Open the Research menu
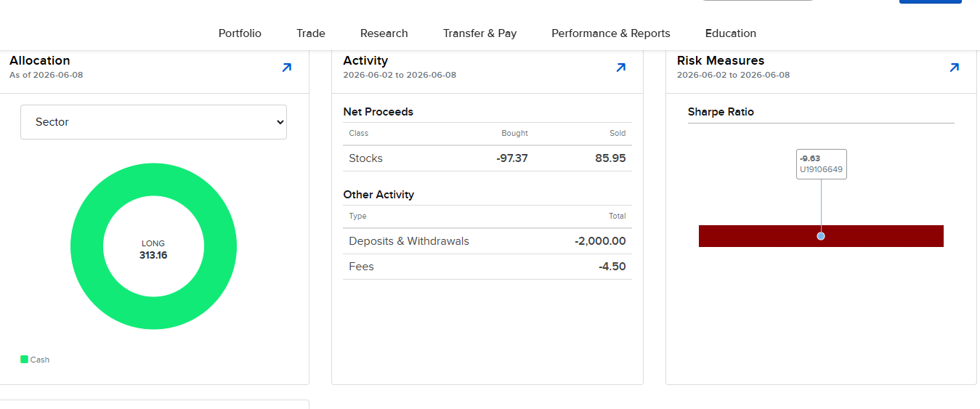The width and height of the screenshot is (980, 409). 384,33
